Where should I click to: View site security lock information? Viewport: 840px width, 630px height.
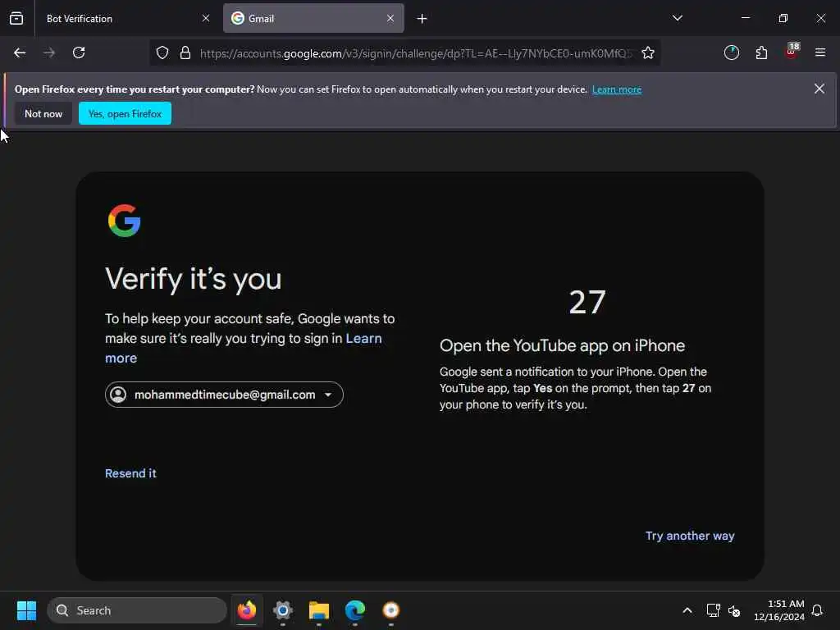tap(185, 52)
